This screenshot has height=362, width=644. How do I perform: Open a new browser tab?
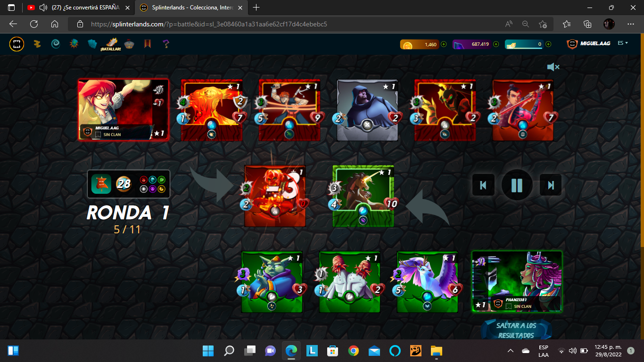(x=256, y=8)
